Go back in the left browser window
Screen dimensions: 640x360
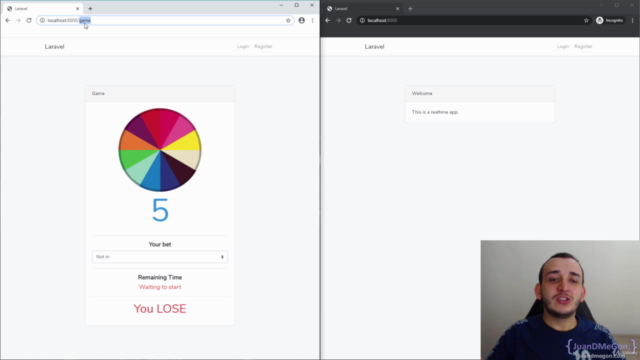pyautogui.click(x=7, y=20)
